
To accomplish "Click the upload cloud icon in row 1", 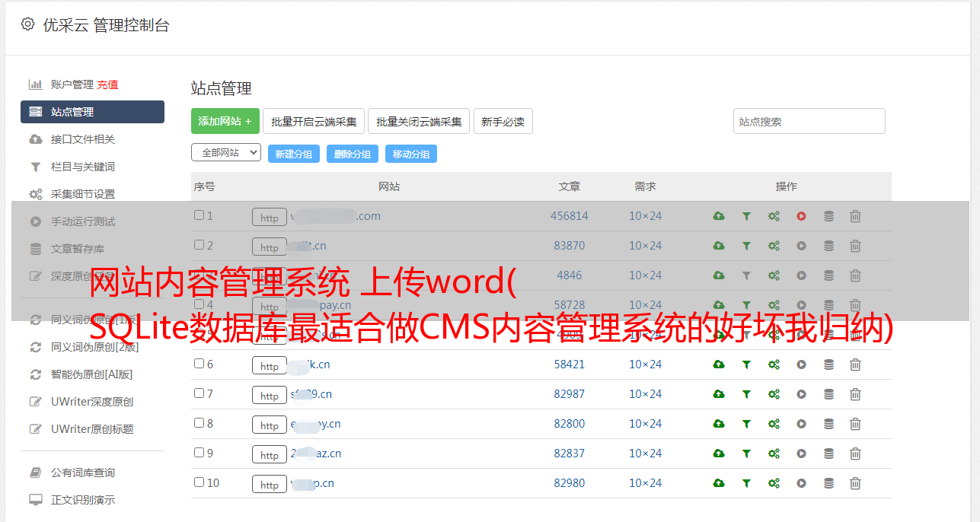I will (x=719, y=216).
